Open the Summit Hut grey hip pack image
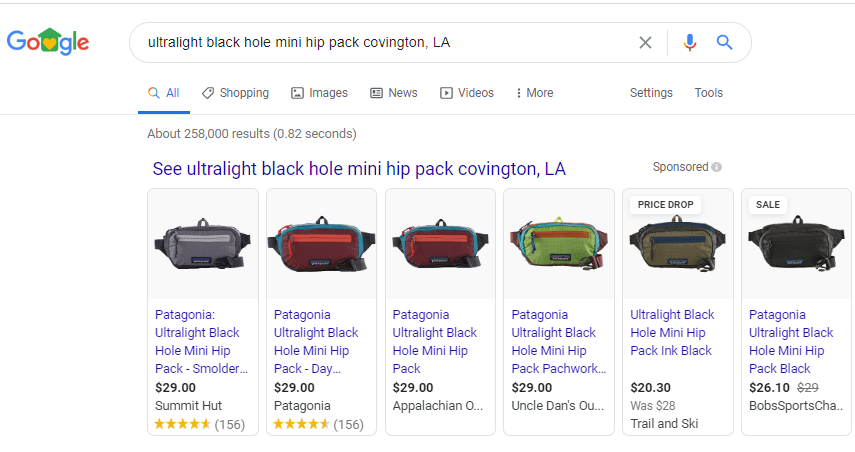This screenshot has height=452, width=855. coord(203,244)
